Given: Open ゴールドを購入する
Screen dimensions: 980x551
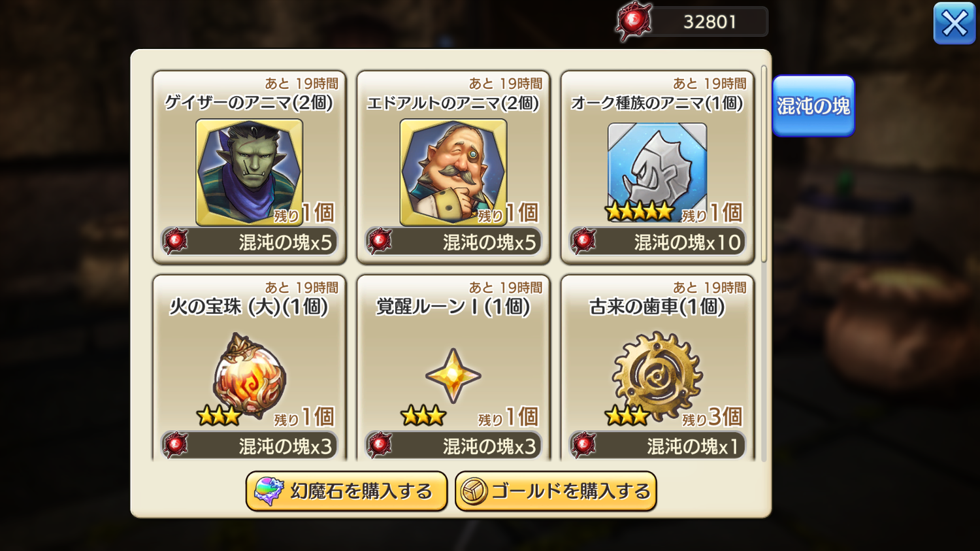Looking at the screenshot, I should pos(556,491).
